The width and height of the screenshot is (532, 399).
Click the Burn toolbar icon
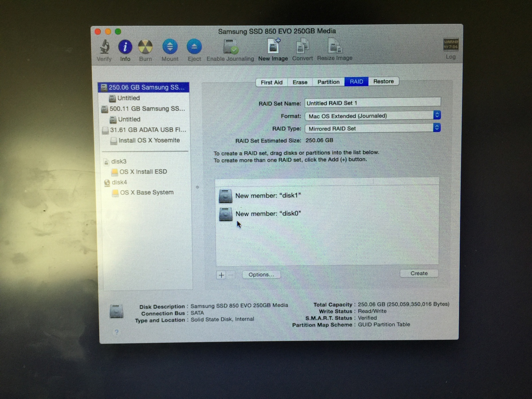145,47
